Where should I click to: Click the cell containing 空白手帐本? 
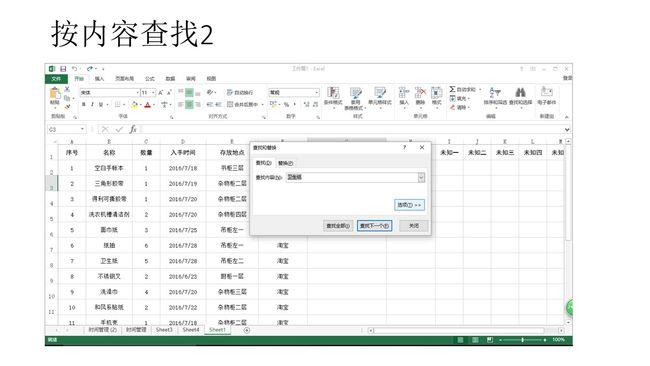109,168
